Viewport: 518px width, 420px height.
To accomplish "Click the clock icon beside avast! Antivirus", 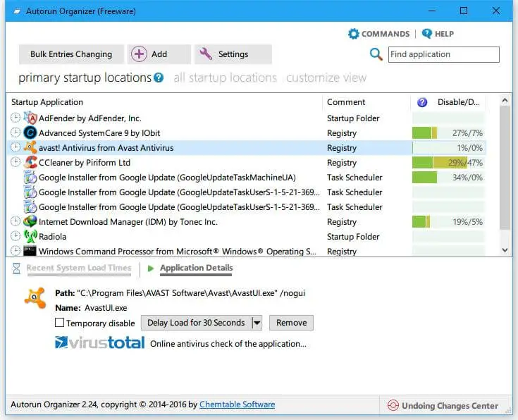I will [x=16, y=147].
